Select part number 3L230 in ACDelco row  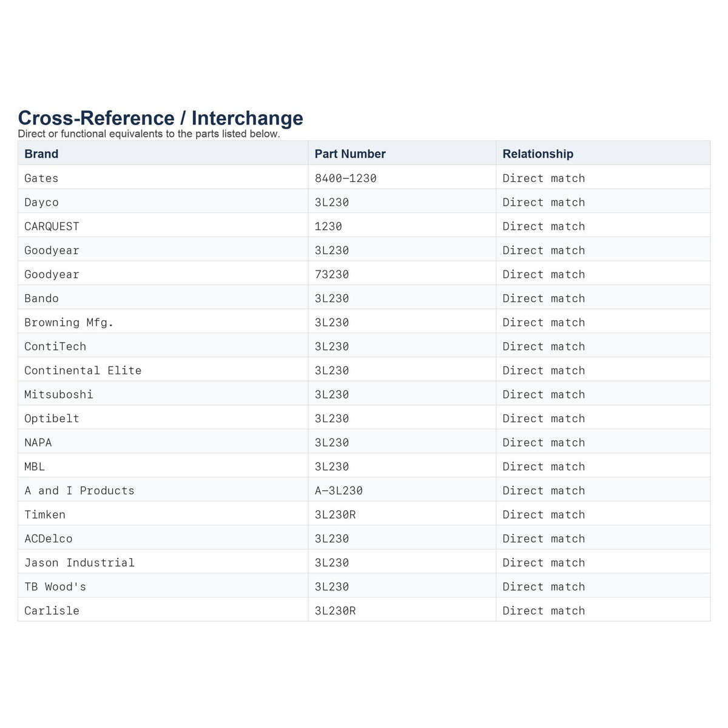pos(332,539)
